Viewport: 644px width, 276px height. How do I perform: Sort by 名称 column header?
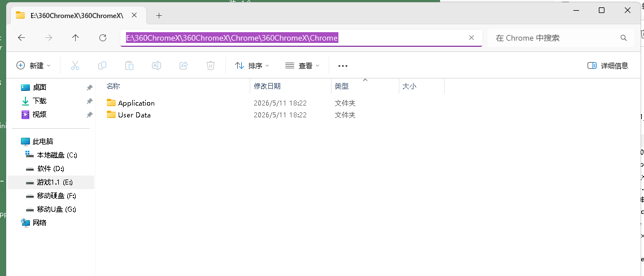pyautogui.click(x=113, y=86)
